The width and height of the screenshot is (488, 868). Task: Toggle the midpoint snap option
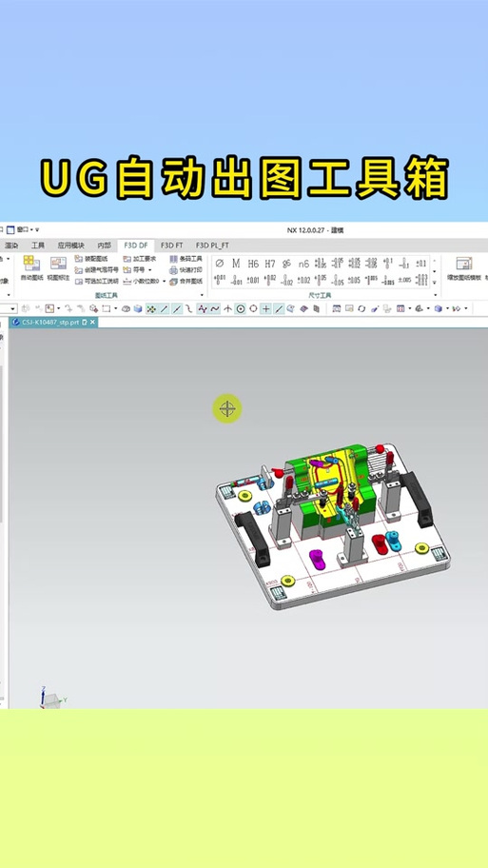pos(177,309)
